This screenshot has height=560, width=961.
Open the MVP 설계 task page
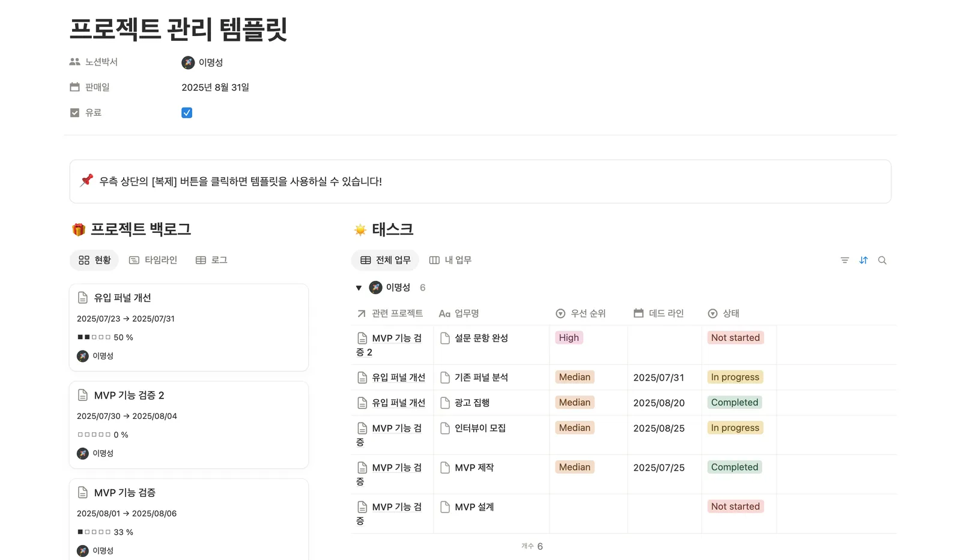[x=474, y=507]
